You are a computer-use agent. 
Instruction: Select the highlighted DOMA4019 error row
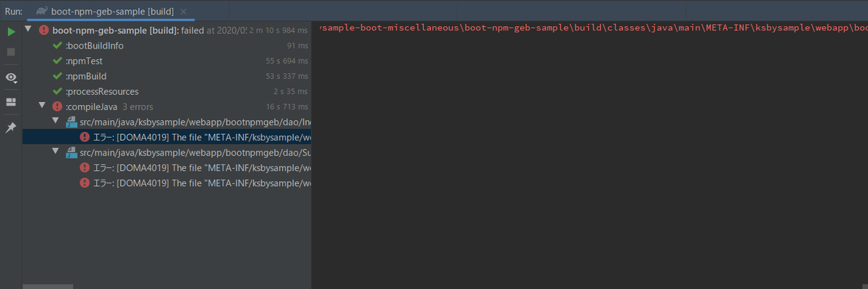click(166, 137)
